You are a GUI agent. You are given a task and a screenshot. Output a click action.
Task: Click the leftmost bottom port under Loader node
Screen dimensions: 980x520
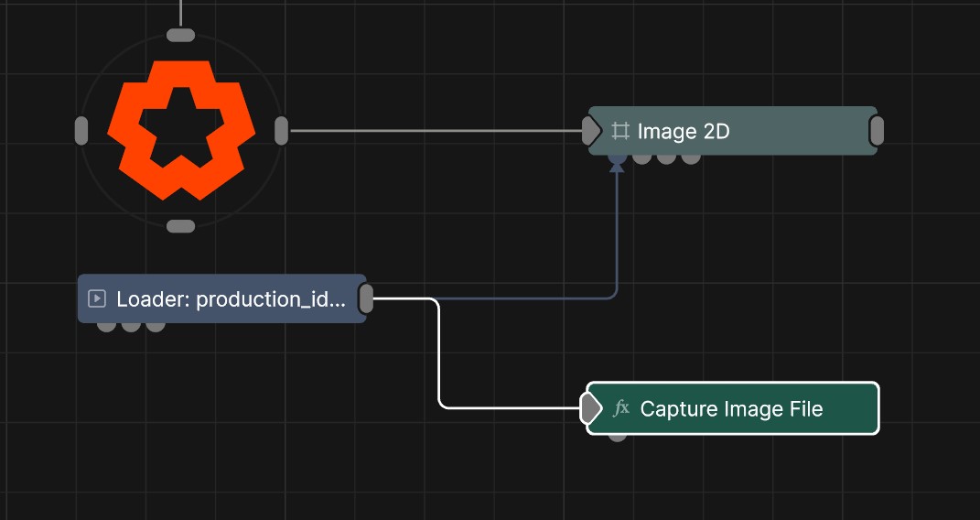tap(107, 325)
